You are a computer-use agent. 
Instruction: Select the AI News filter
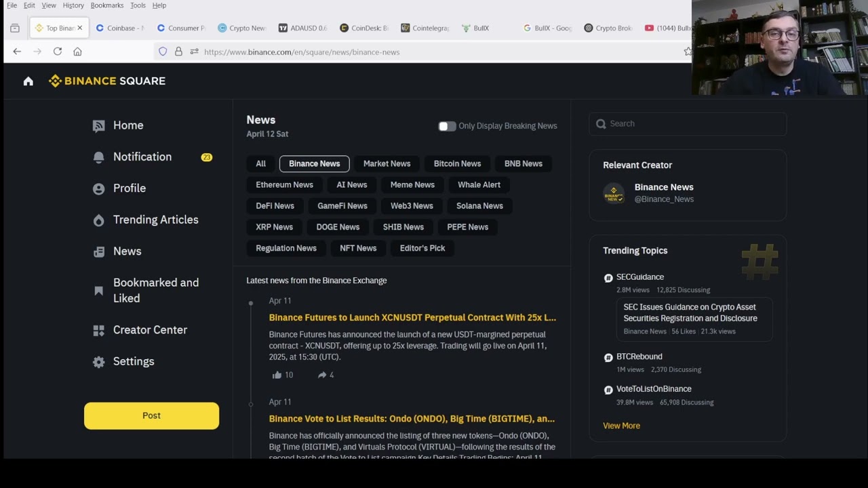click(352, 185)
